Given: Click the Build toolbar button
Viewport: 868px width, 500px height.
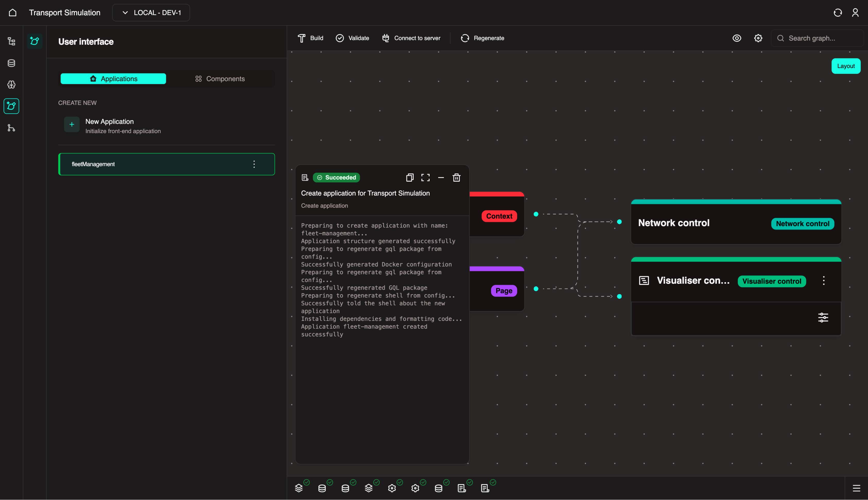Looking at the screenshot, I should [x=310, y=38].
